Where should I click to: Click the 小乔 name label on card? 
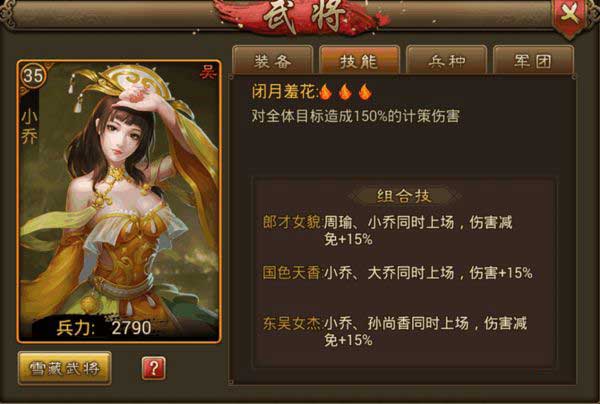point(29,128)
